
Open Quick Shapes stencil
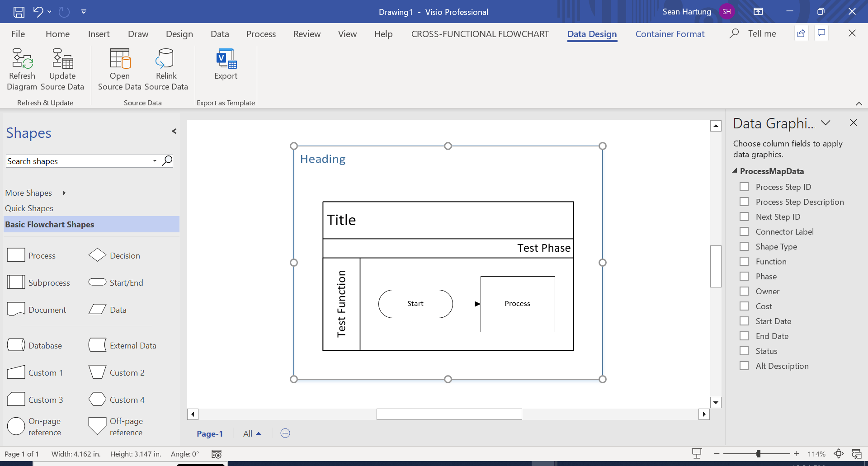29,208
